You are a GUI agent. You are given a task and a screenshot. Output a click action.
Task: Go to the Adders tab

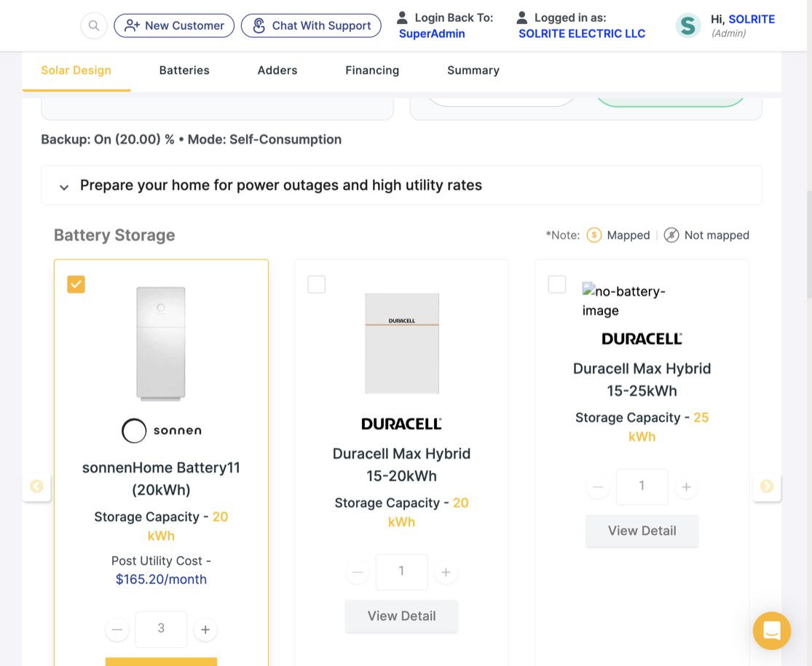(277, 71)
